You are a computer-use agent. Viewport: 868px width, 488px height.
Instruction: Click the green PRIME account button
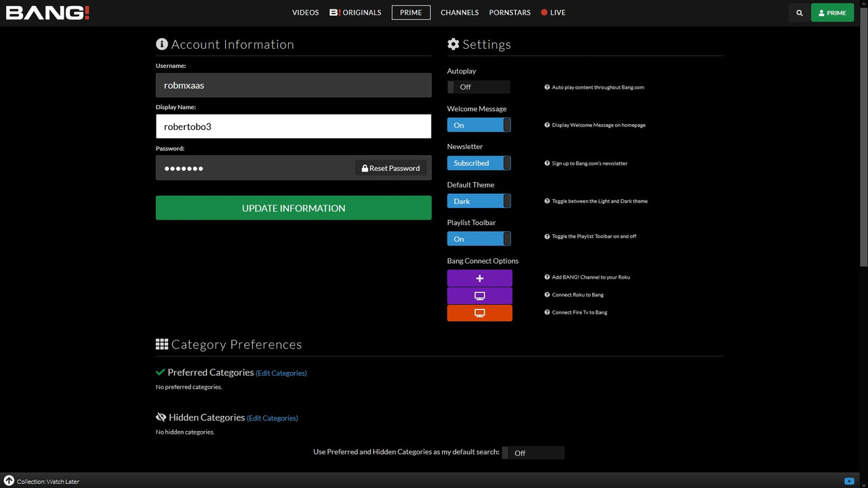tap(832, 13)
